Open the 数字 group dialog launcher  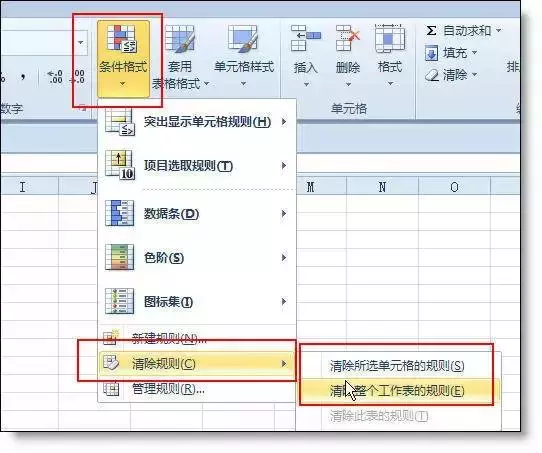[82, 109]
